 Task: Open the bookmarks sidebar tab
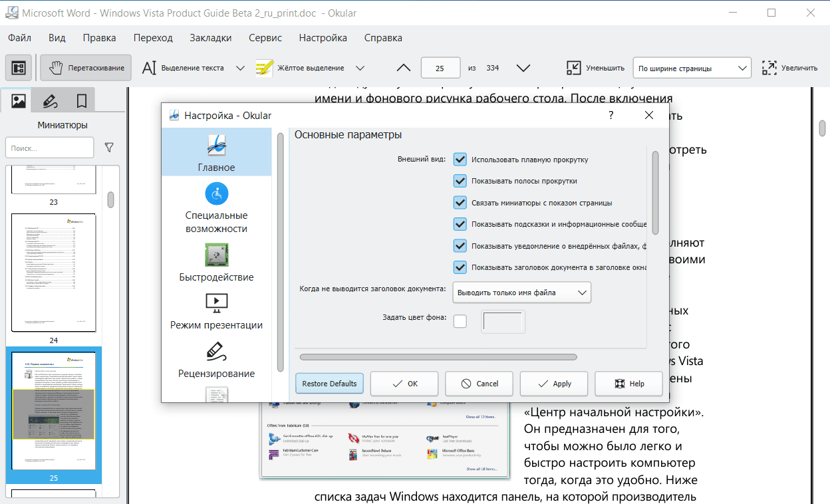(81, 101)
